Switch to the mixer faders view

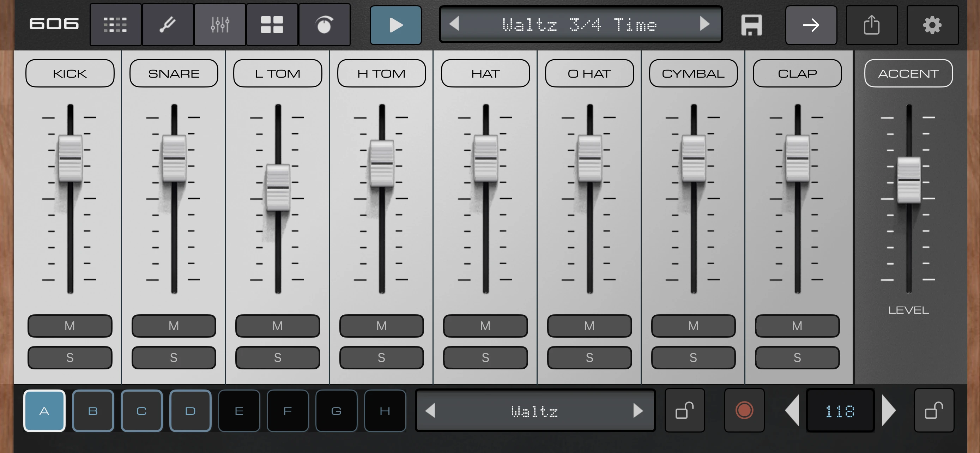pos(220,25)
